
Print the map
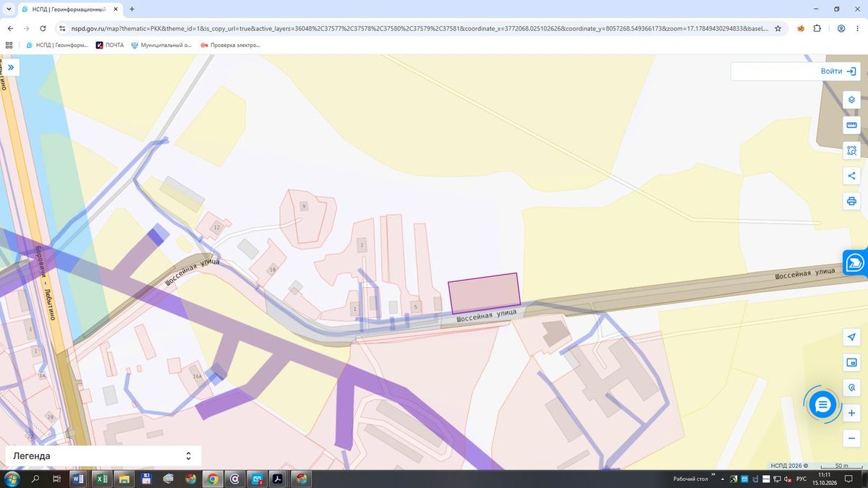coord(851,201)
